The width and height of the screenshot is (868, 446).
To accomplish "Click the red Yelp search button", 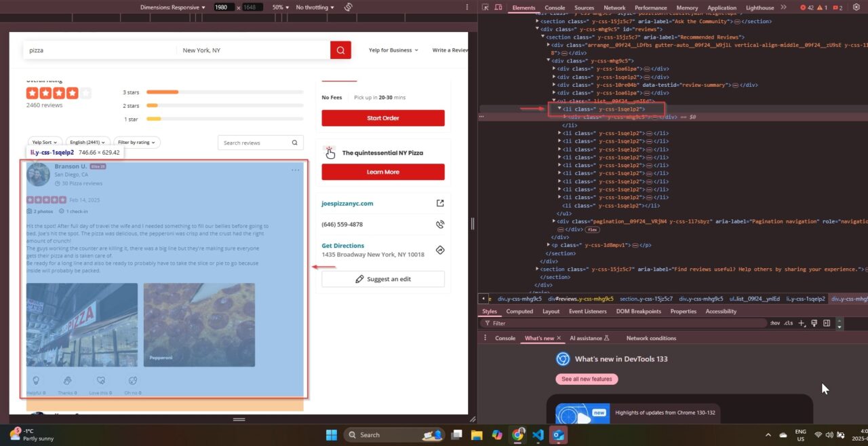I will pos(340,50).
